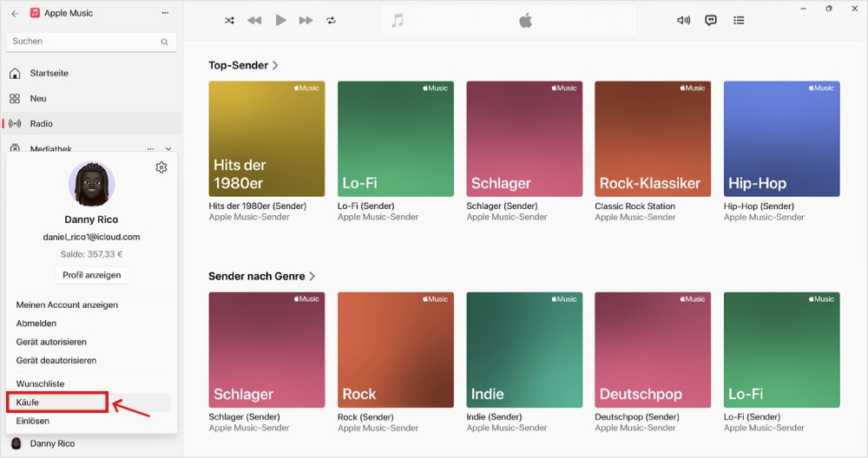Open Lo-Fi tile under Sender nach Genre
The height and width of the screenshot is (458, 868).
(x=782, y=350)
